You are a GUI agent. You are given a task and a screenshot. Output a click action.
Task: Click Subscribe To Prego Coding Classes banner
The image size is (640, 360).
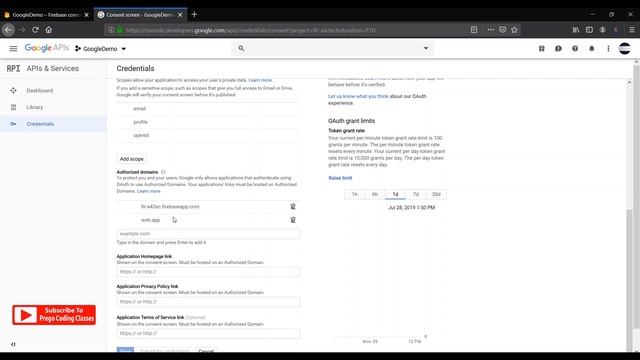click(54, 315)
